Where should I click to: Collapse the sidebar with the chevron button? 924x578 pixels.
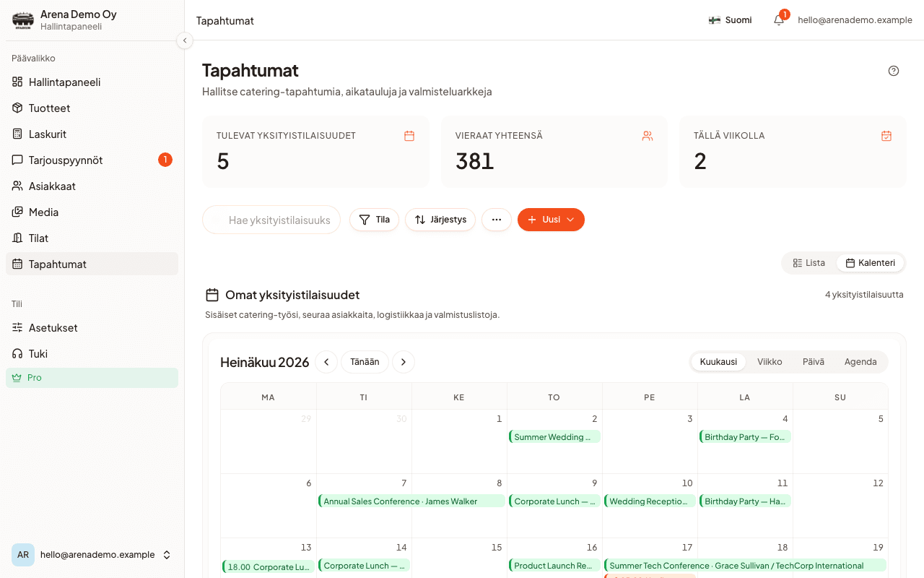(185, 40)
